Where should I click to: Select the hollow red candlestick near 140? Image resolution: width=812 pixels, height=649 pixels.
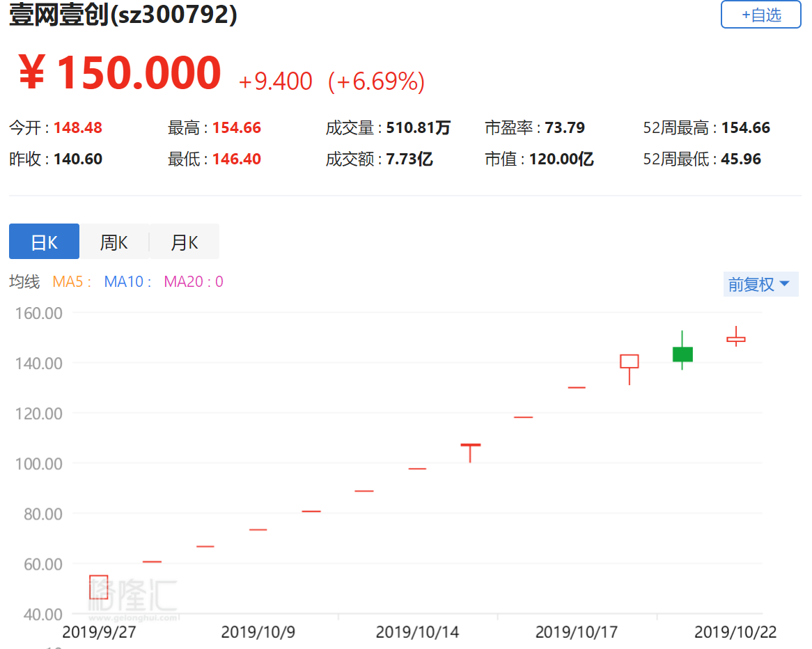pos(630,361)
